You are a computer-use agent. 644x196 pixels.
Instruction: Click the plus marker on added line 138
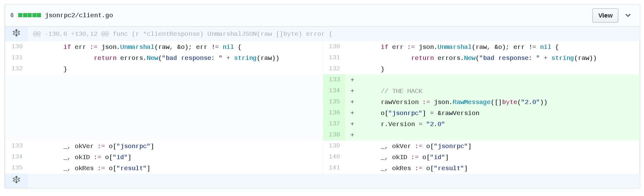pyautogui.click(x=352, y=135)
